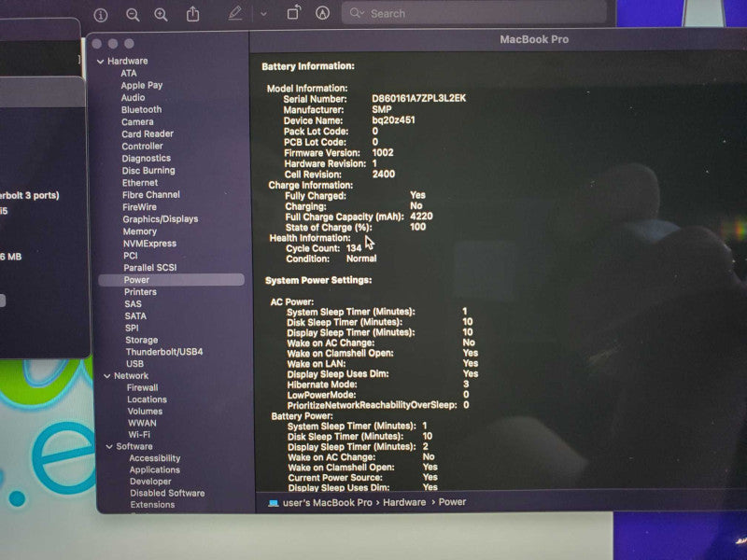Select Memory in the sidebar
This screenshot has height=560, width=747.
tap(139, 231)
